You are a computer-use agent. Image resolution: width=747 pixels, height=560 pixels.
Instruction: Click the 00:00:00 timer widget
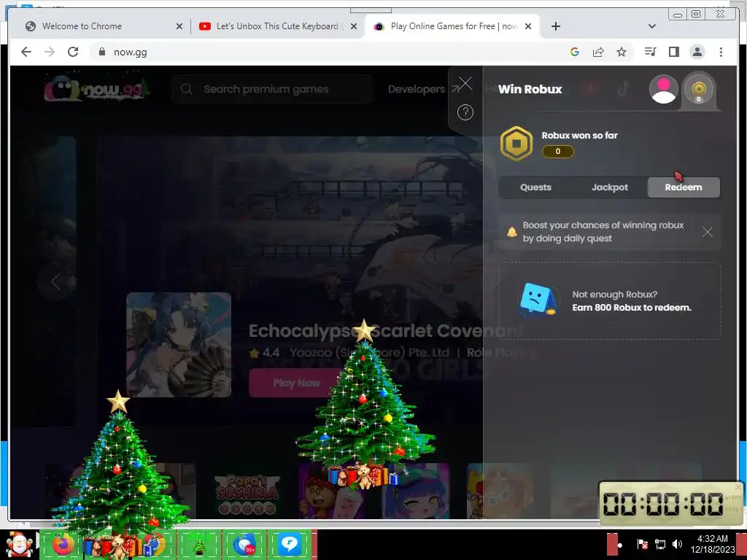tap(671, 504)
